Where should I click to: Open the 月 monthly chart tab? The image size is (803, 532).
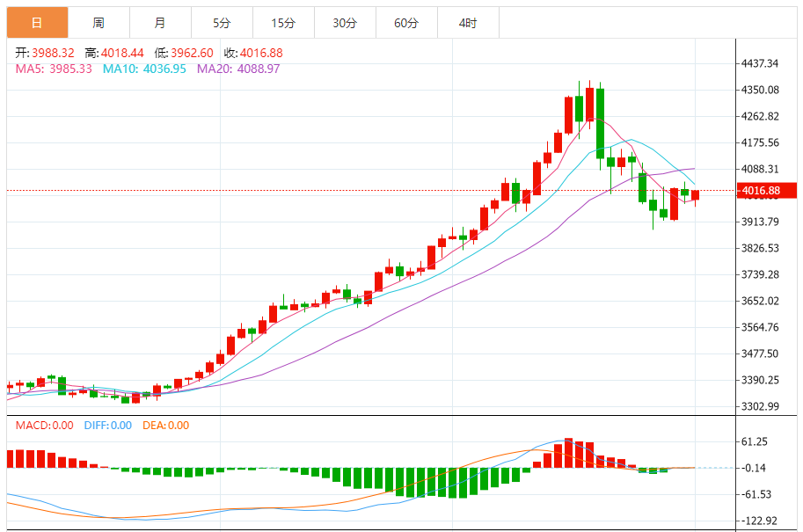click(159, 23)
